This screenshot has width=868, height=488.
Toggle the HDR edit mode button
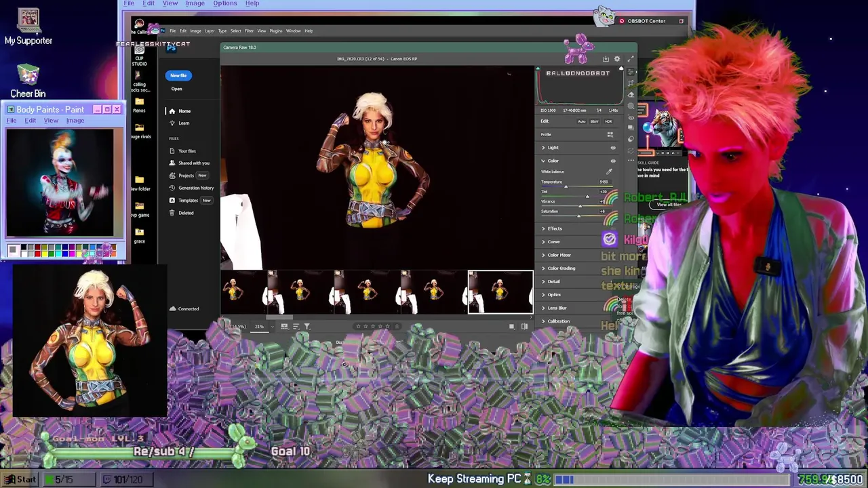click(x=608, y=121)
